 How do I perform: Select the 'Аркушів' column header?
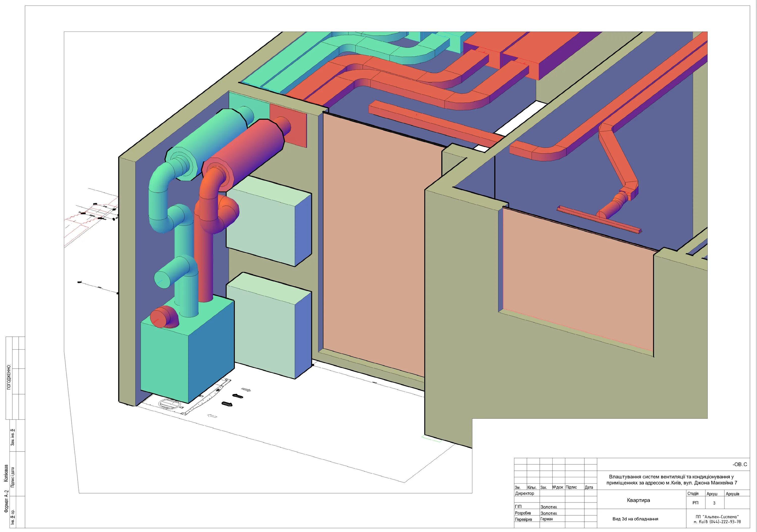tap(733, 494)
